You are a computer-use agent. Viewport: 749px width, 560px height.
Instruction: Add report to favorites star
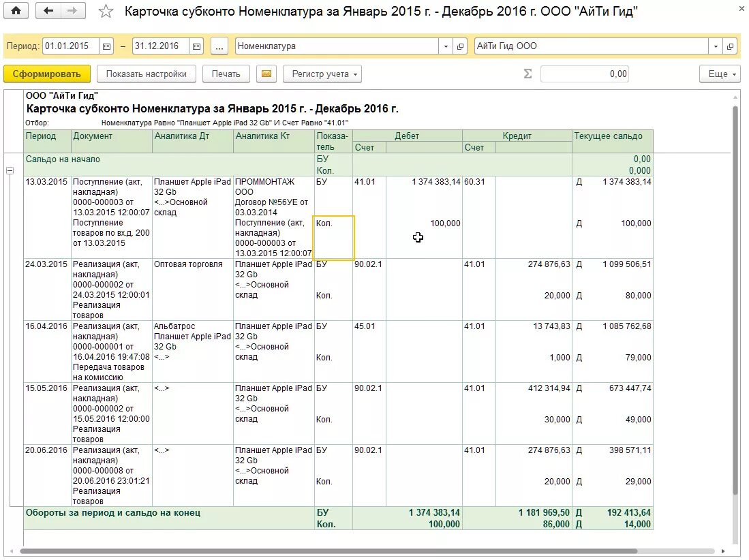click(106, 11)
